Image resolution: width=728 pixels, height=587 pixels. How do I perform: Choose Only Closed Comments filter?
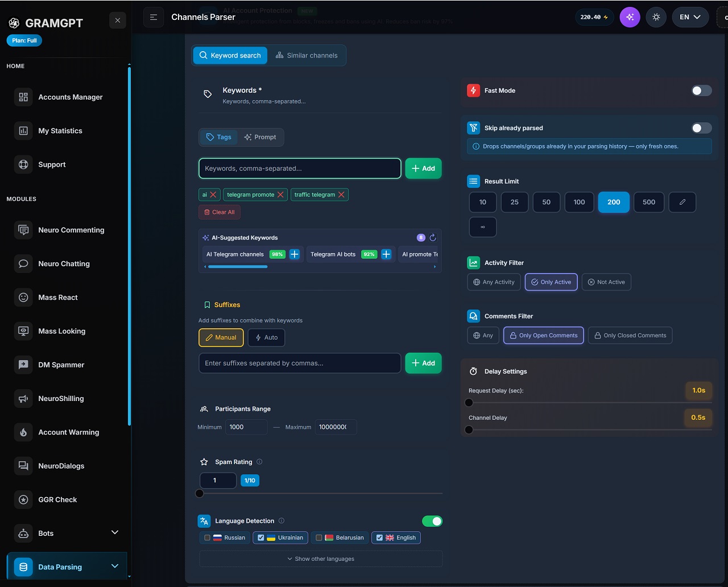coord(630,336)
